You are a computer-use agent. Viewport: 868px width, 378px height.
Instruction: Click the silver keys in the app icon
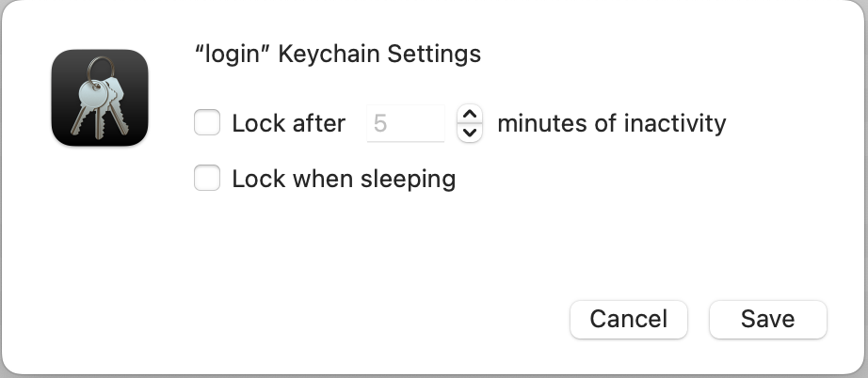pyautogui.click(x=98, y=102)
